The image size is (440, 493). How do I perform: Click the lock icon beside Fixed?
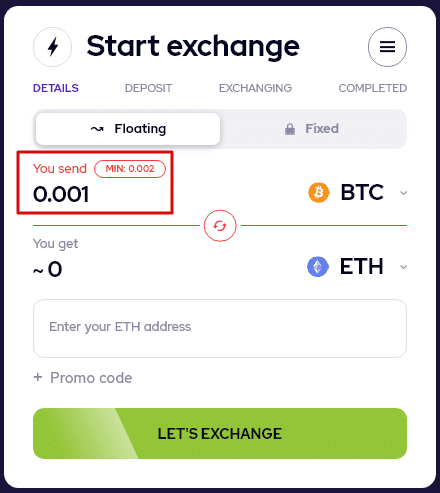tap(290, 129)
